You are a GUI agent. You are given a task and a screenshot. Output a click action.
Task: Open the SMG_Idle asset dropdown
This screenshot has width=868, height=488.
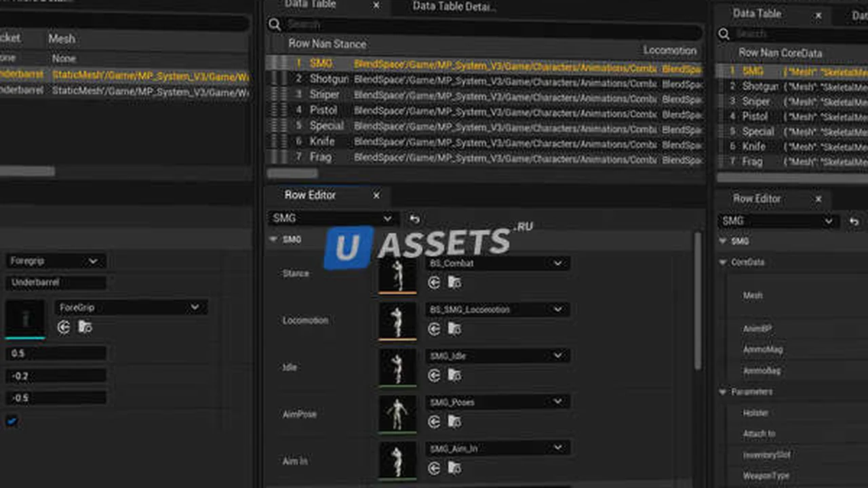click(497, 356)
